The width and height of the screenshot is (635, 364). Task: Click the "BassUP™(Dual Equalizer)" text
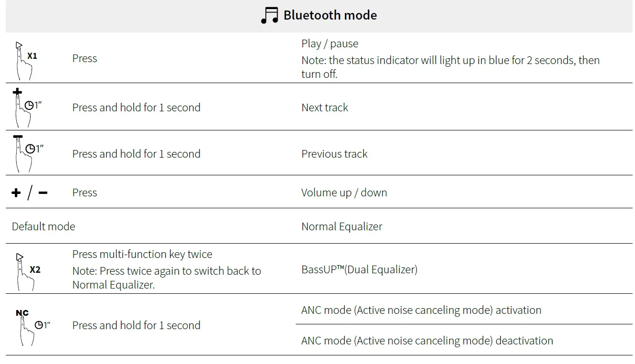pos(359,269)
